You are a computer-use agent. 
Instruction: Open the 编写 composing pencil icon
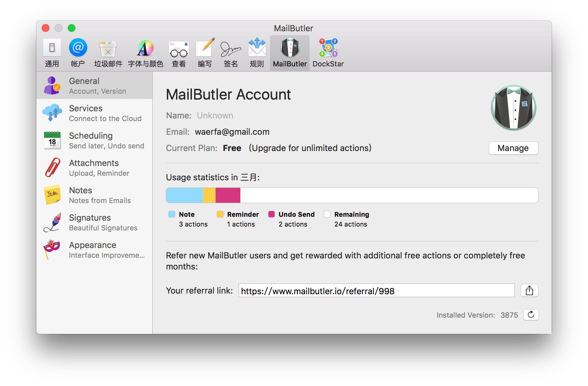[205, 48]
